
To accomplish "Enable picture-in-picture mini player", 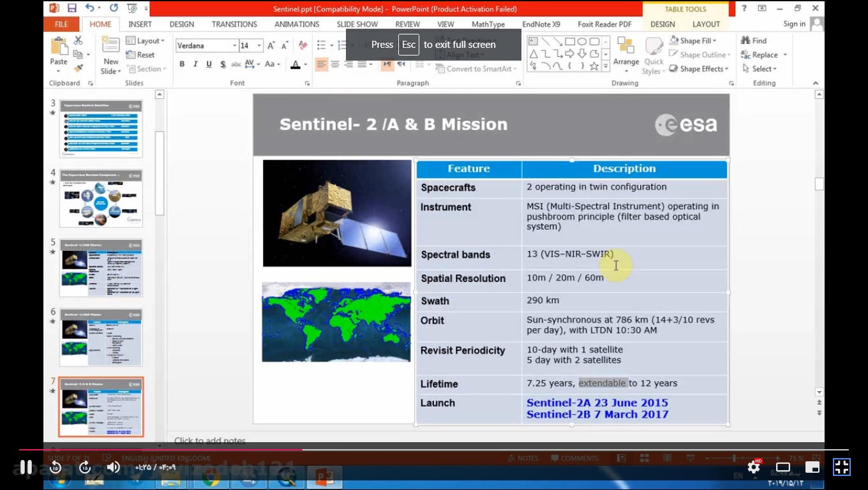I will point(812,467).
